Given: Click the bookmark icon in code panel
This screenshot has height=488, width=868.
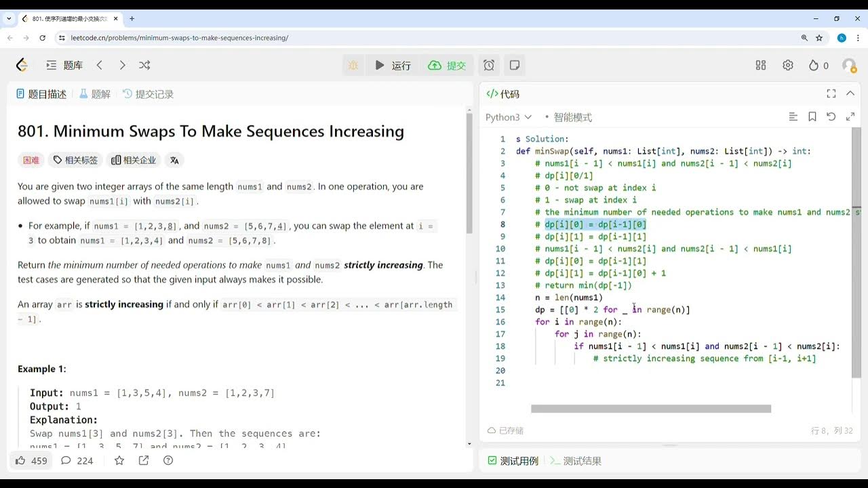Looking at the screenshot, I should [812, 117].
